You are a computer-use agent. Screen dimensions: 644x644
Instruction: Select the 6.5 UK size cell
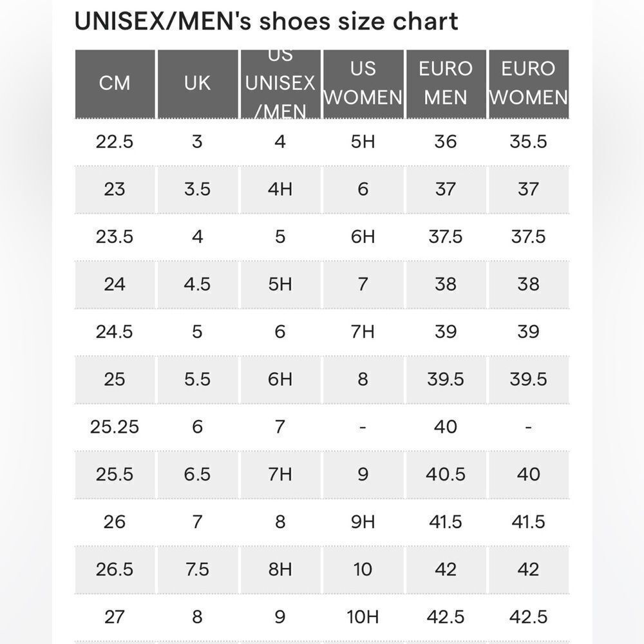point(198,475)
